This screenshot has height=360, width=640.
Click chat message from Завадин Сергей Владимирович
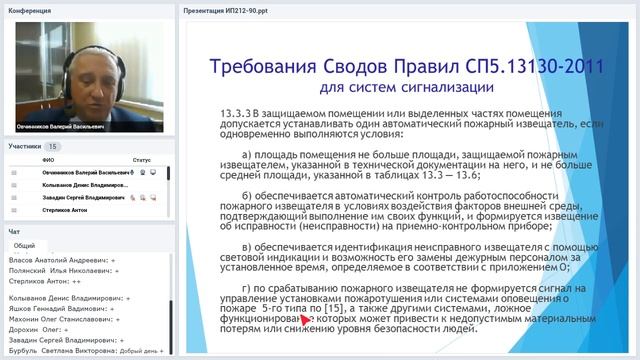[x=66, y=340]
